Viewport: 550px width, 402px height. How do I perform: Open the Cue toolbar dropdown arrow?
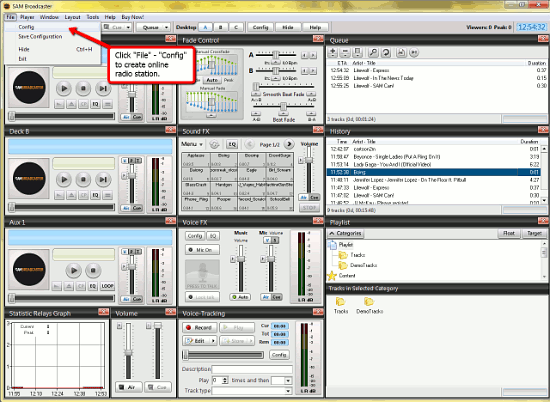(x=128, y=27)
